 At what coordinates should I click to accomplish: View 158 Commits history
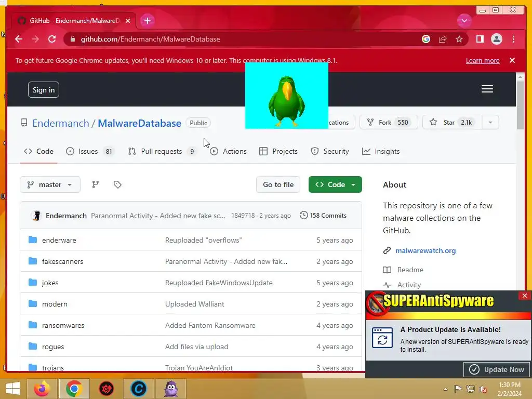[323, 216]
